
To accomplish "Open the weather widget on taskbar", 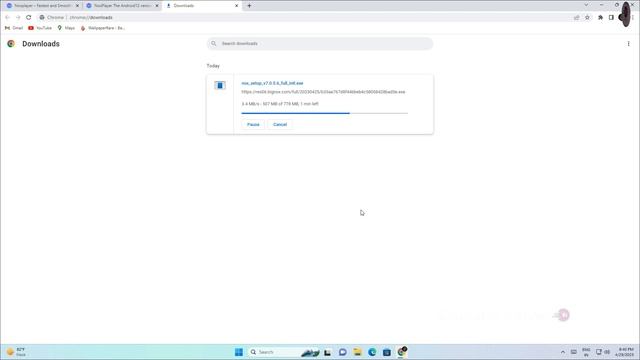I will 16,352.
